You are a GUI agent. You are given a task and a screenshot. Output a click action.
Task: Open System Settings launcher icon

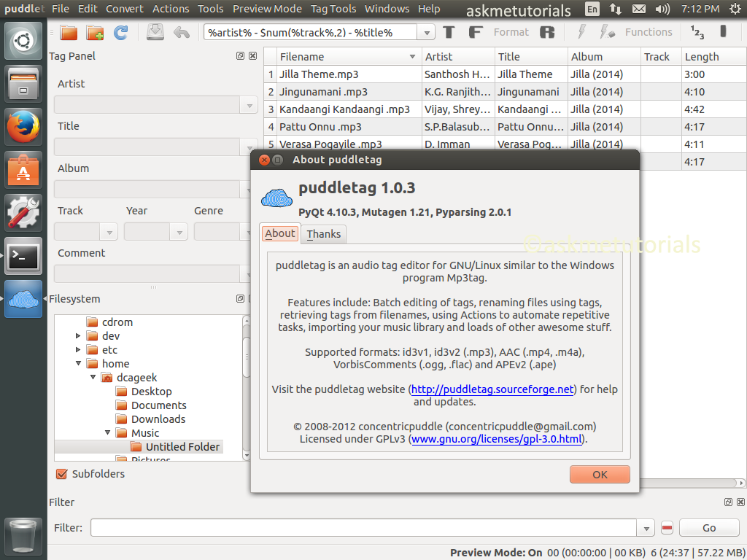coord(23,212)
